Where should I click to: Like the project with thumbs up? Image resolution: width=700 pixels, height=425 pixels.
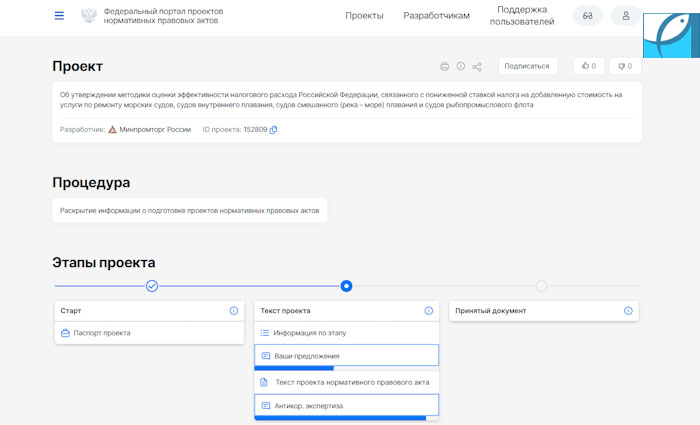(x=589, y=66)
